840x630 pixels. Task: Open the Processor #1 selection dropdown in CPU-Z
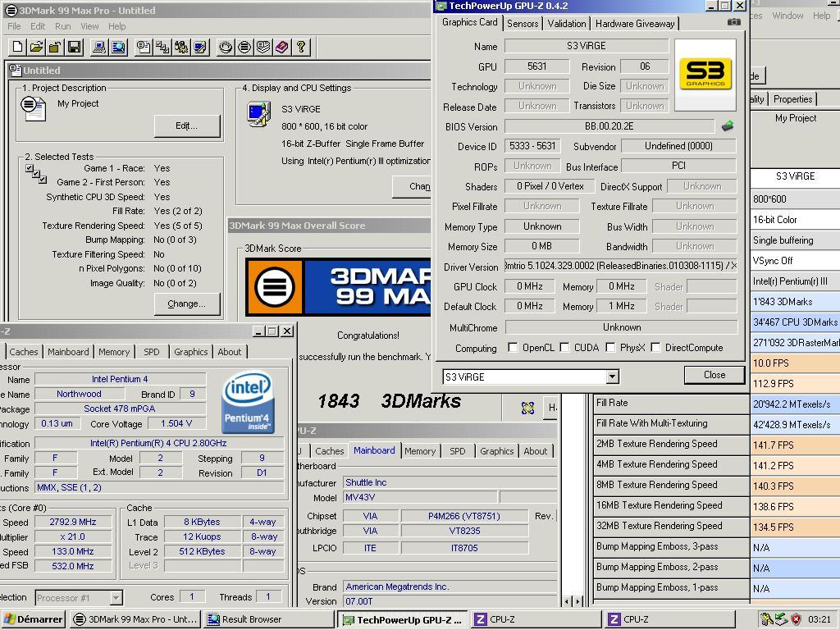click(116, 597)
